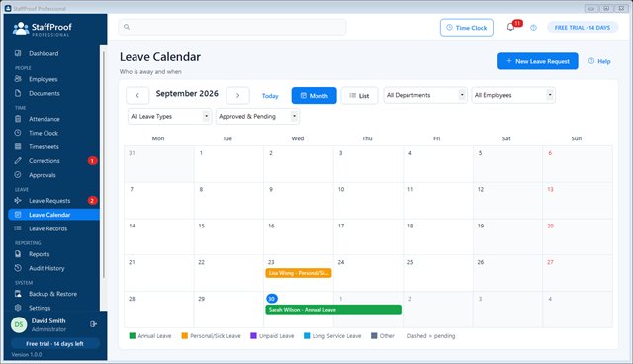Click the Free trial 14 days left pill

tap(55, 344)
